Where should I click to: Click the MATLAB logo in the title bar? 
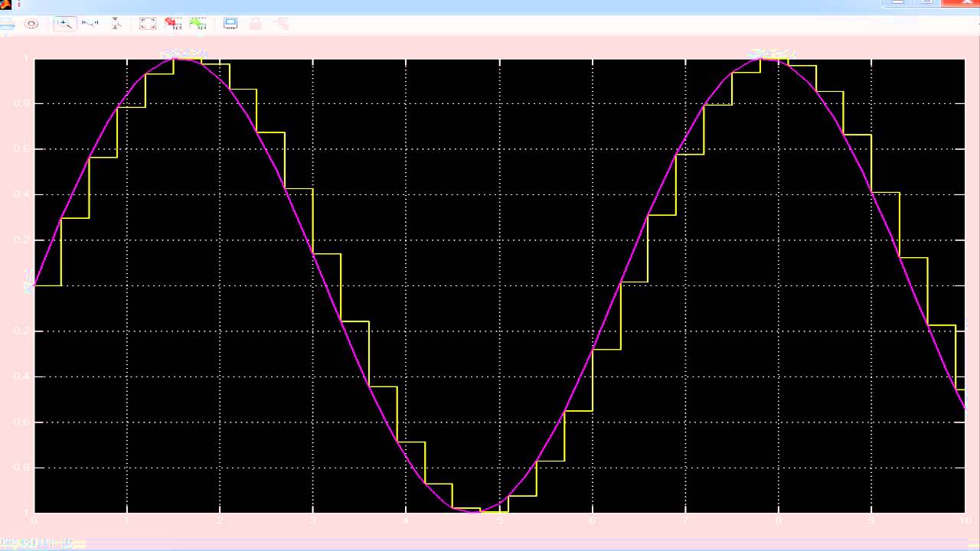tap(5, 5)
